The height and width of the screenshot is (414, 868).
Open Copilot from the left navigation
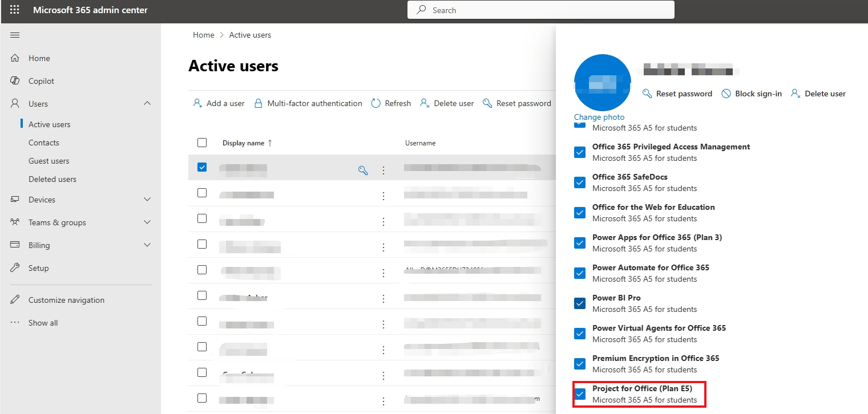click(41, 81)
